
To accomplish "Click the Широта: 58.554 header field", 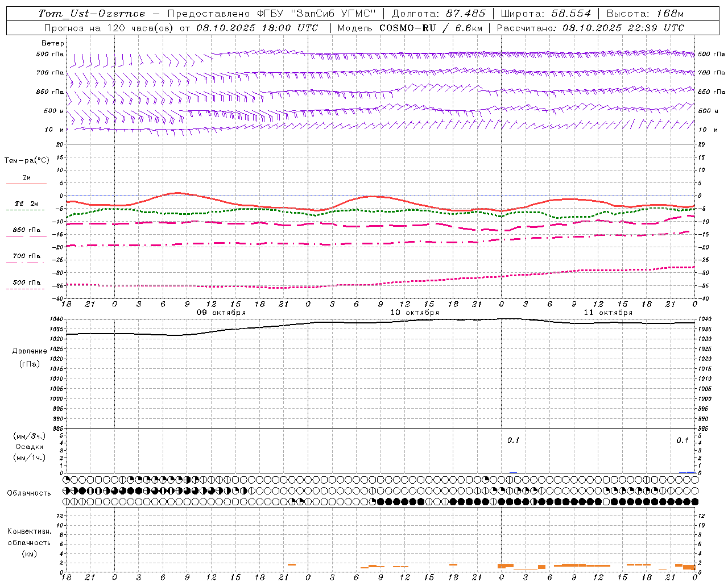I will click(546, 14).
